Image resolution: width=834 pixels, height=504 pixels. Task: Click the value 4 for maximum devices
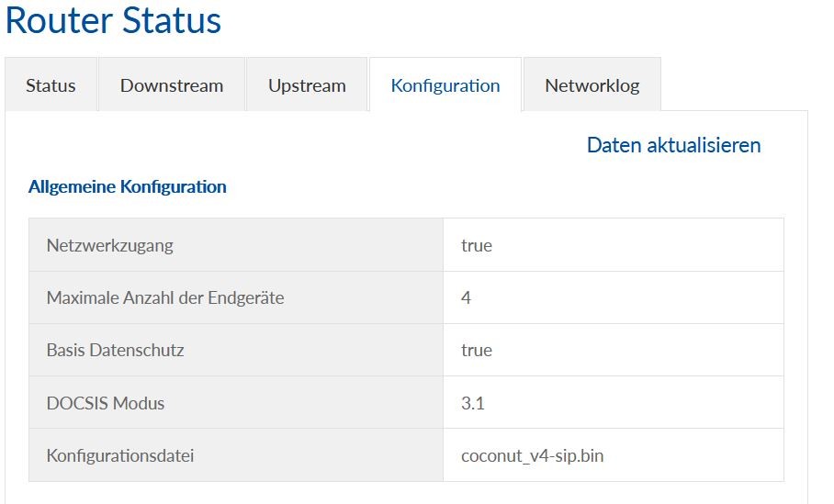point(467,297)
